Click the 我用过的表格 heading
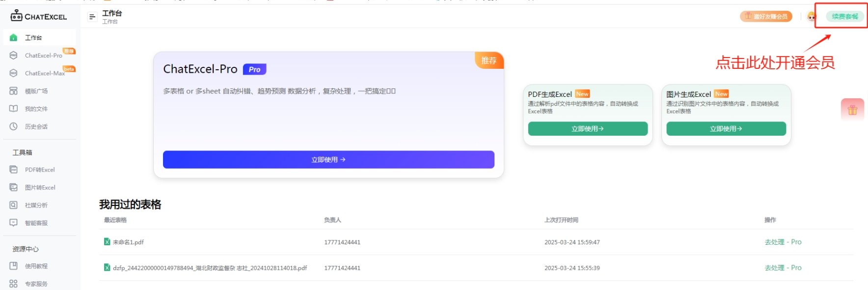This screenshot has width=868, height=290. 130,204
